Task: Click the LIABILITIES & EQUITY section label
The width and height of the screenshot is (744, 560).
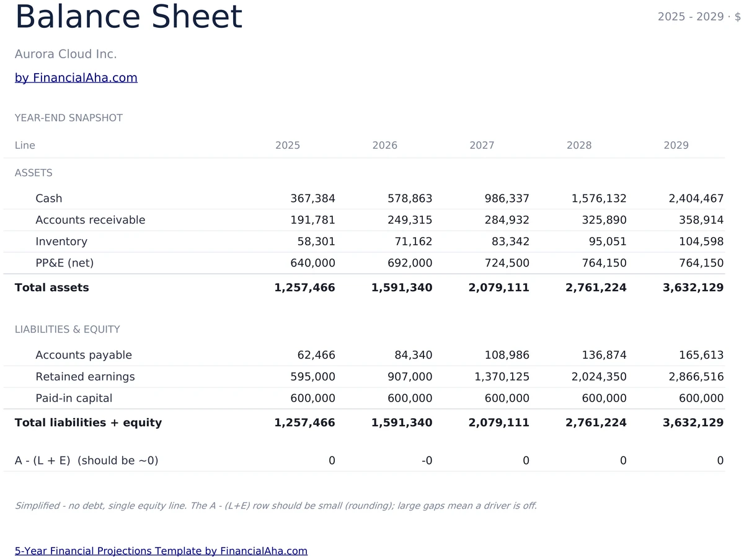Action: [68, 330]
